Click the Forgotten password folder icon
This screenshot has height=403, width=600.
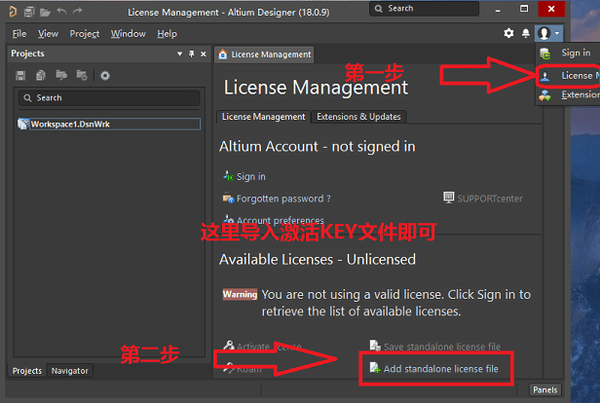(228, 198)
